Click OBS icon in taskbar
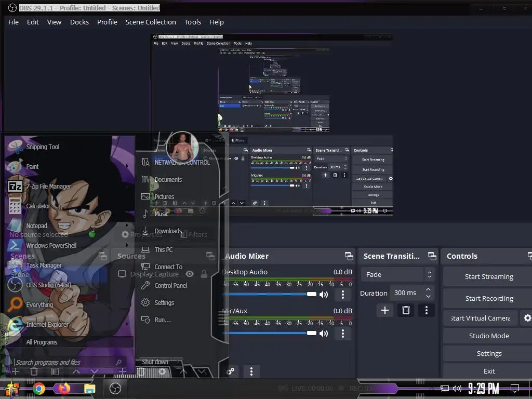The image size is (532, 399). tap(115, 389)
